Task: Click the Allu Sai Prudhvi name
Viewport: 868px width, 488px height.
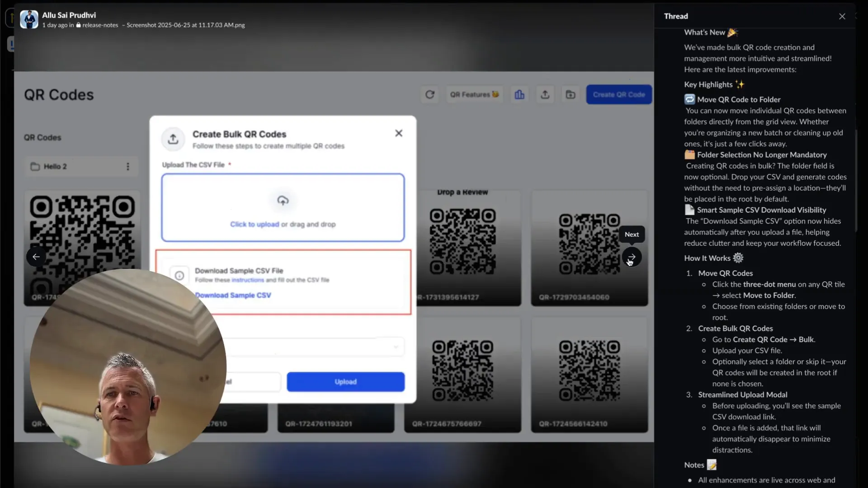Action: [x=69, y=15]
